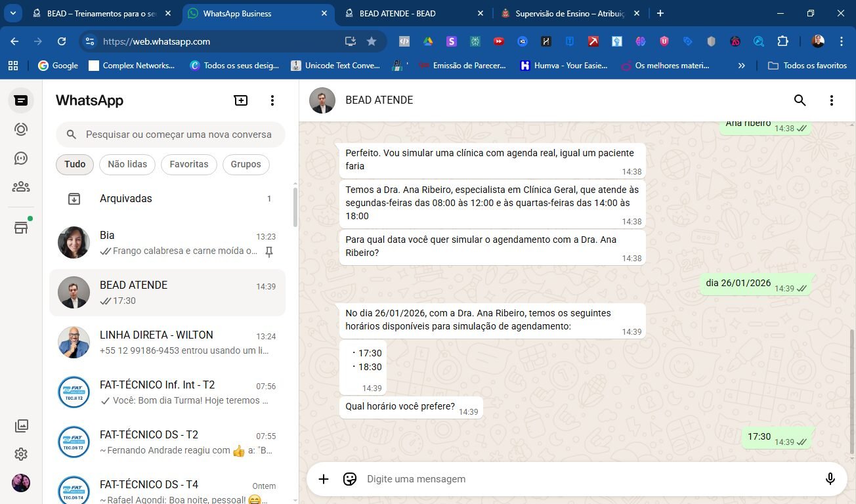The width and height of the screenshot is (856, 504).
Task: Expand the hidden bookmarks chevron
Action: [x=741, y=66]
